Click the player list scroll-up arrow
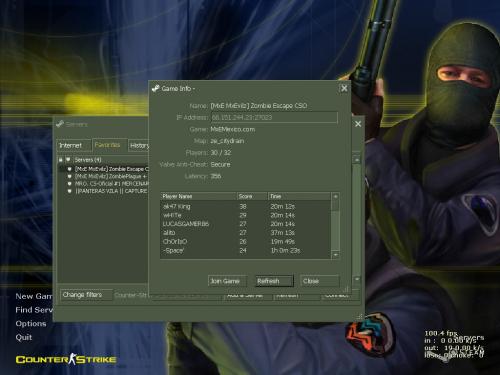This screenshot has width=500, height=375. coord(336,196)
